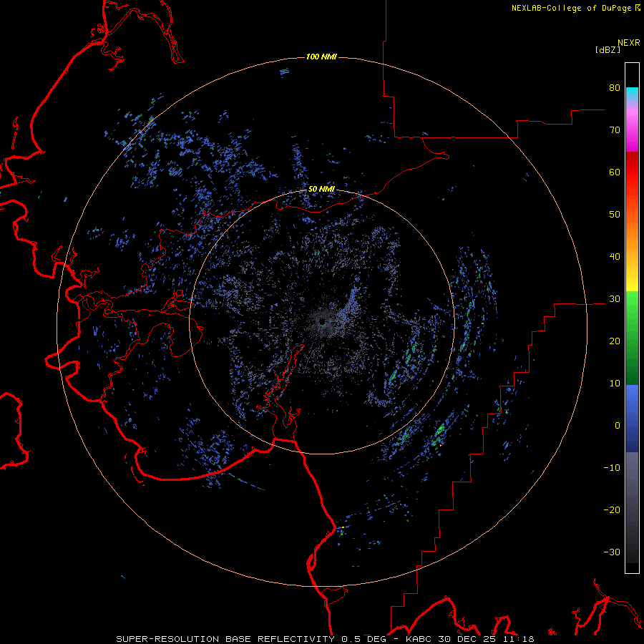Viewport: 644px width, 644px height.
Task: Click the 50 NMI range ring label
Action: (x=321, y=190)
